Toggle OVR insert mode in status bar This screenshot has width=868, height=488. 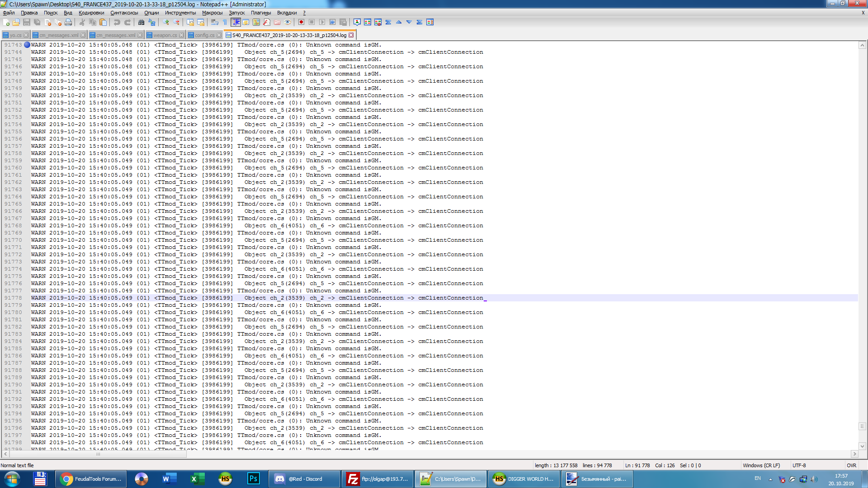point(851,465)
